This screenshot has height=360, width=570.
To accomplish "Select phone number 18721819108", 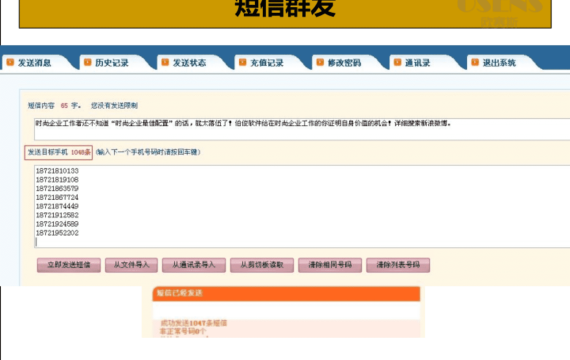I will coord(57,180).
